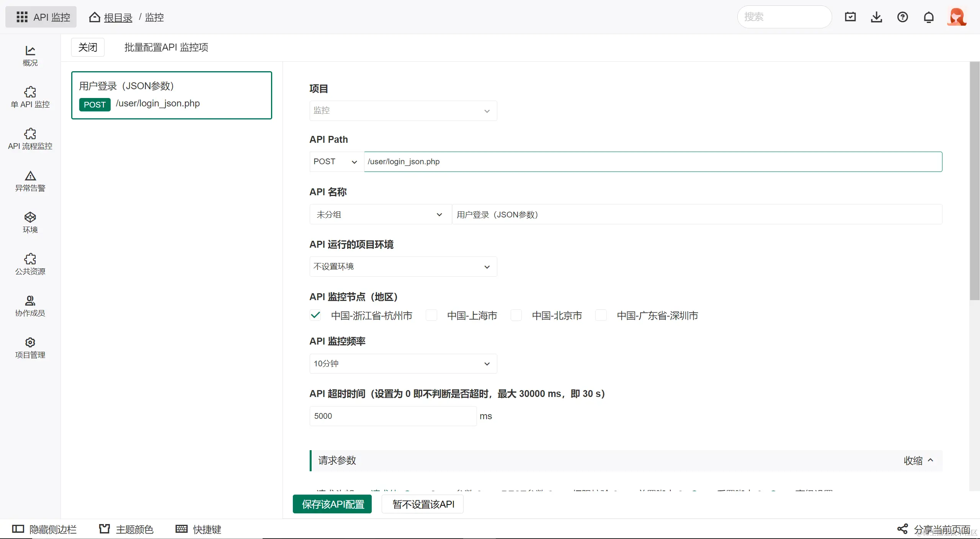Open the 不设置环境 environment dropdown
Screen dimensions: 980x539
[x=403, y=266]
